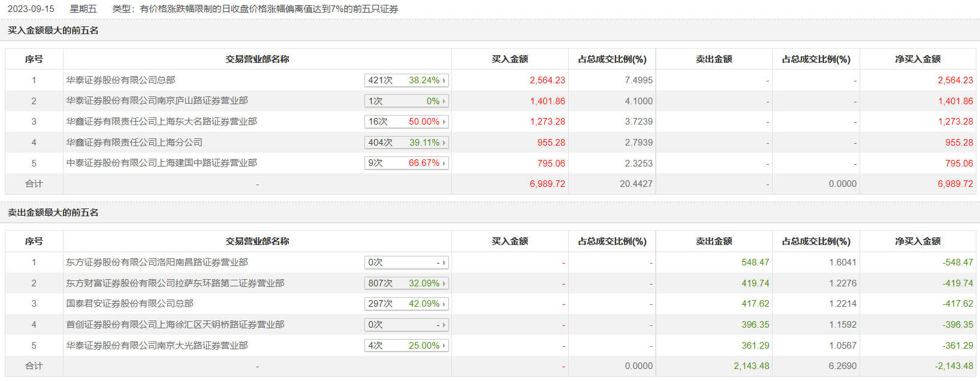Click arrow icon in 华泰证券总部 421次 box
This screenshot has height=381, width=980.
click(x=444, y=80)
